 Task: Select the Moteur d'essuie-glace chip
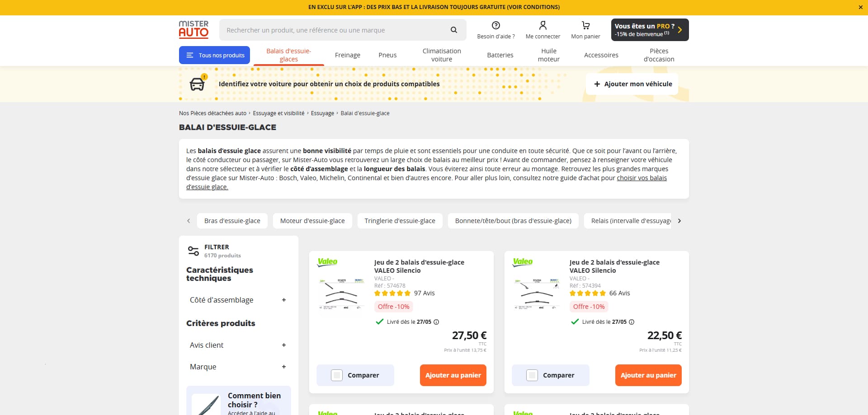tap(312, 221)
